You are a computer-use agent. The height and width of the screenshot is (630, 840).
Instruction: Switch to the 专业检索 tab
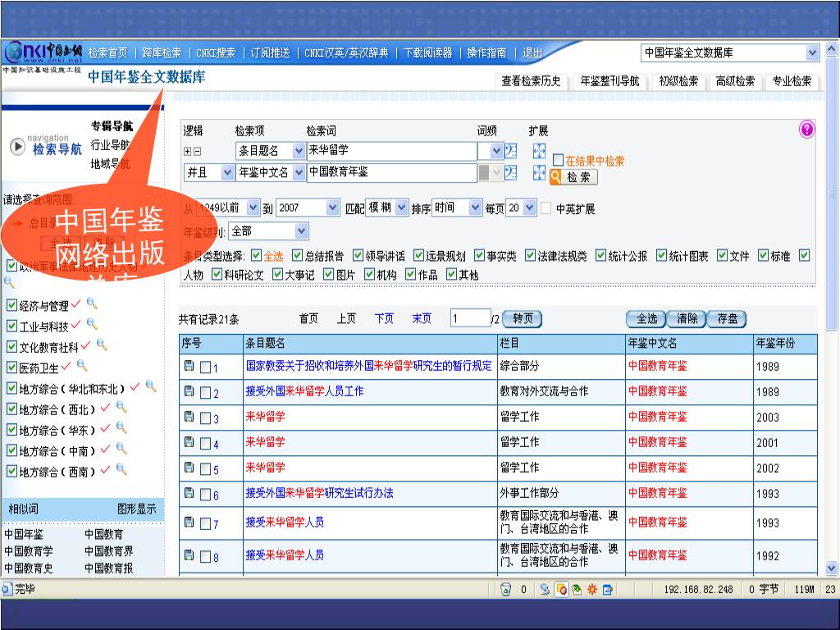pos(792,81)
